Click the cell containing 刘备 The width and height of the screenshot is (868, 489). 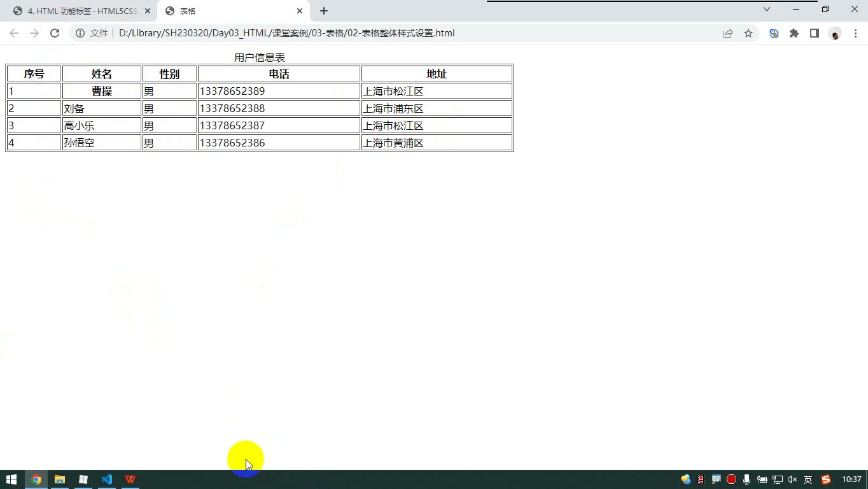(x=102, y=108)
